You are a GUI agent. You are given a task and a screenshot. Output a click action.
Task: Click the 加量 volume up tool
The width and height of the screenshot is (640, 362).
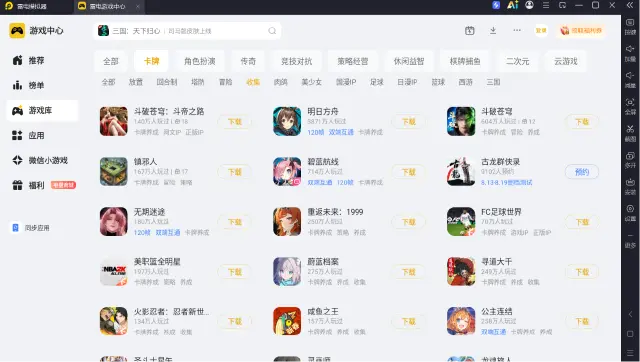click(630, 53)
